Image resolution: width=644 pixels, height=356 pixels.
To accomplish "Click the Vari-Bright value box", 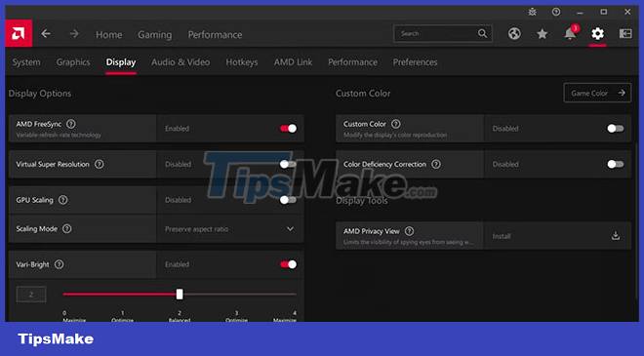I will tap(31, 295).
